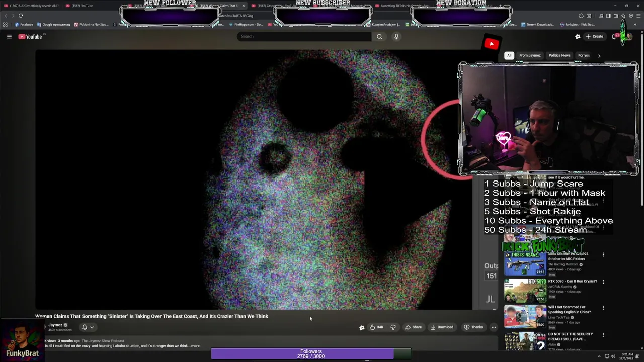Select the From Jaymez chip

(x=530, y=55)
